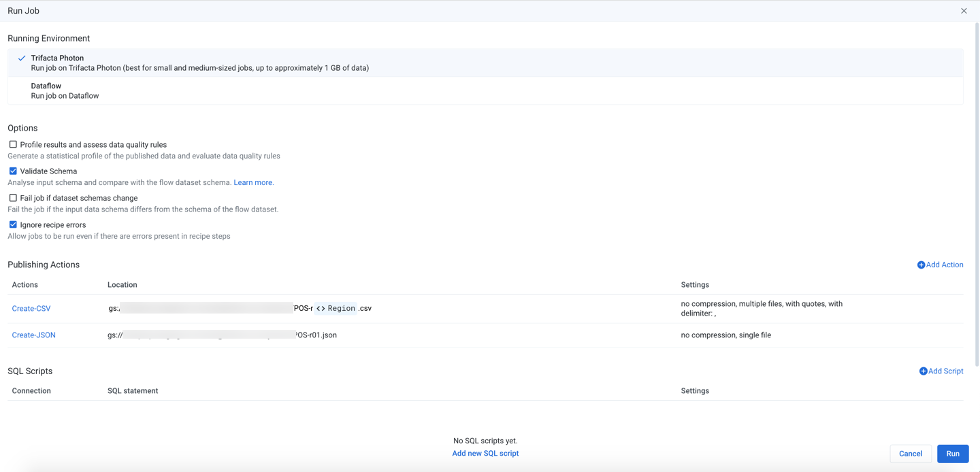Click the blue Run button
980x472 pixels.
[x=952, y=454]
